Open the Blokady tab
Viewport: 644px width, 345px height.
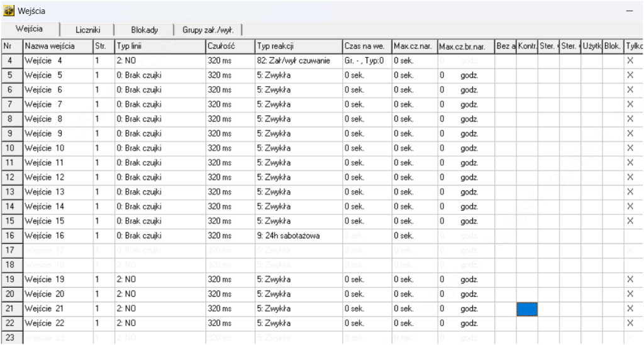(x=144, y=30)
